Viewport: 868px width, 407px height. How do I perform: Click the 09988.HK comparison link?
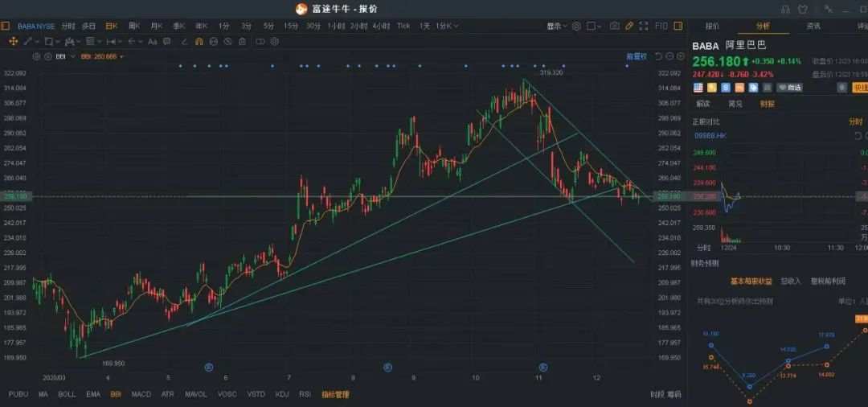click(710, 135)
